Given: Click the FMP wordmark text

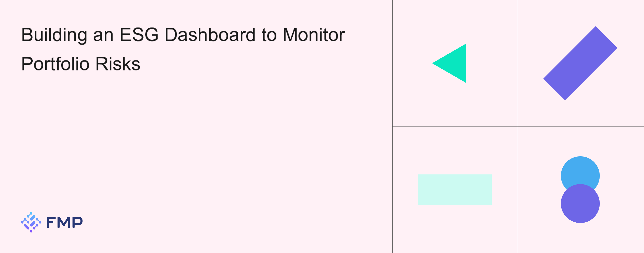Looking at the screenshot, I should coord(64,222).
